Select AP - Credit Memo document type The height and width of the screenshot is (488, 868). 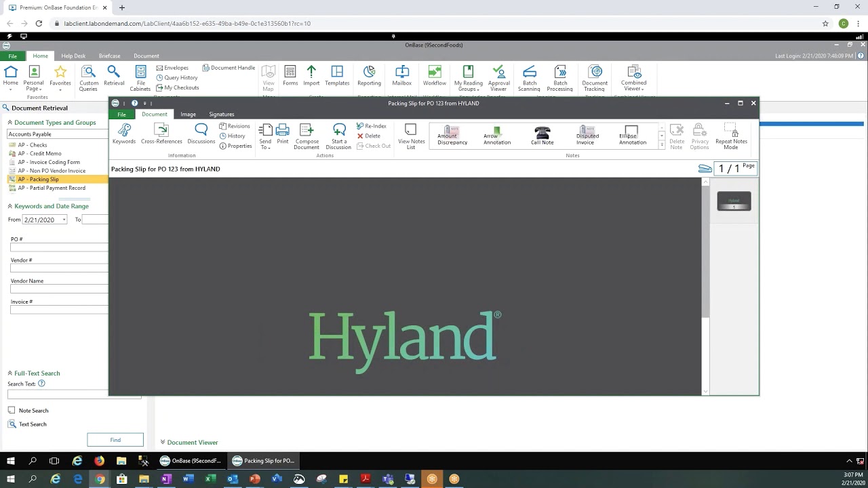[x=39, y=153]
